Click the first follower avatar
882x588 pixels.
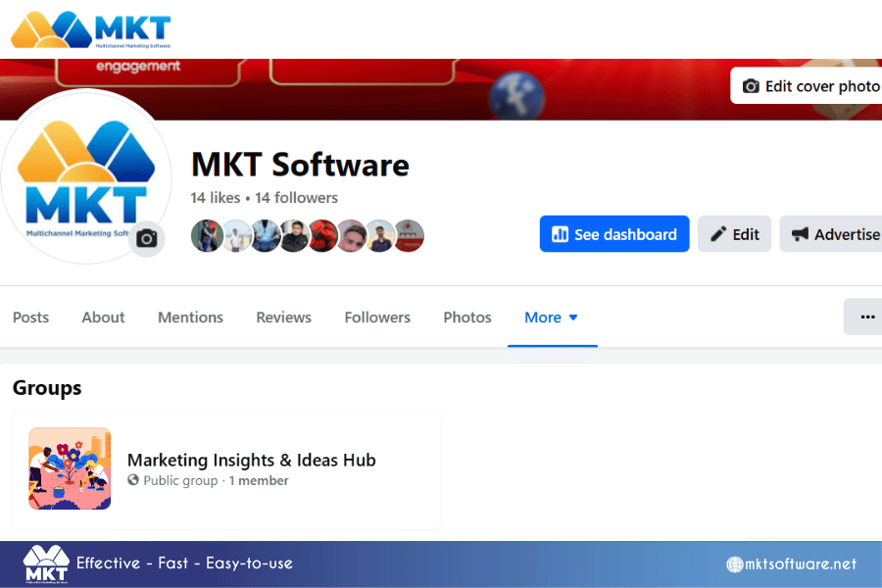[207, 236]
